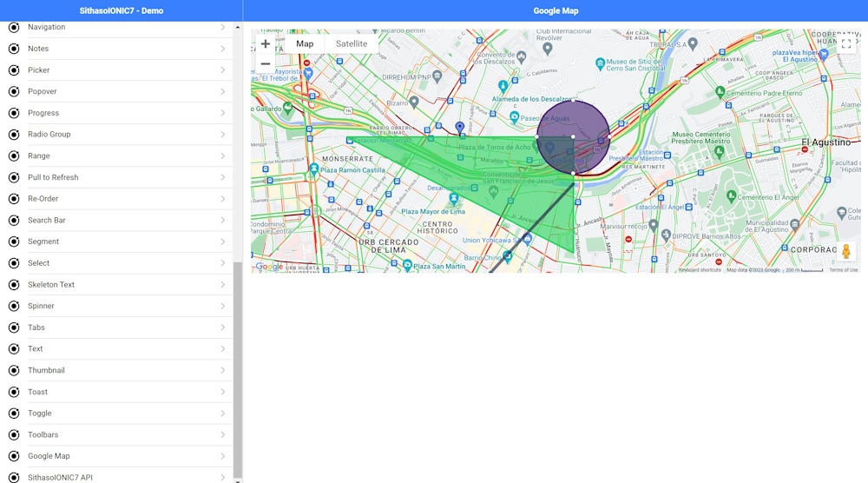Screen dimensions: 868x483
Task: Click the Plaza Ramón Castilla map marker
Action: [x=314, y=169]
